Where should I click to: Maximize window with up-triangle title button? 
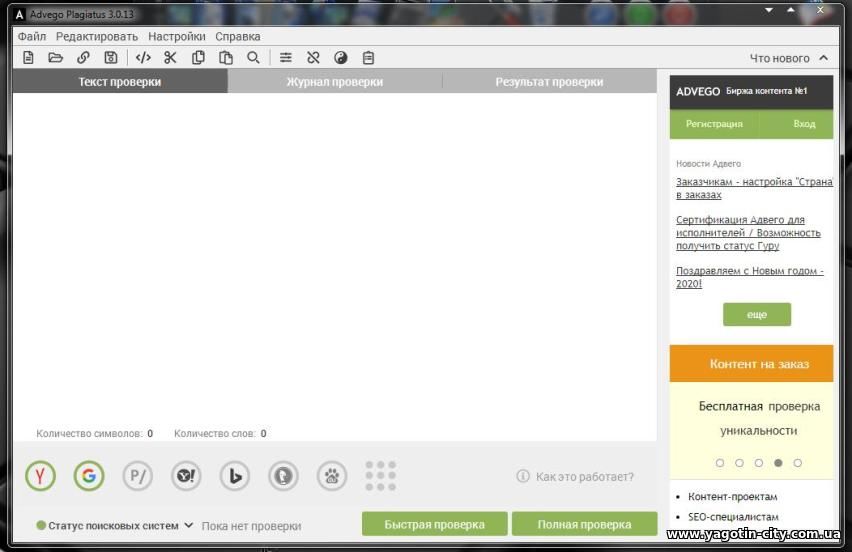click(791, 10)
